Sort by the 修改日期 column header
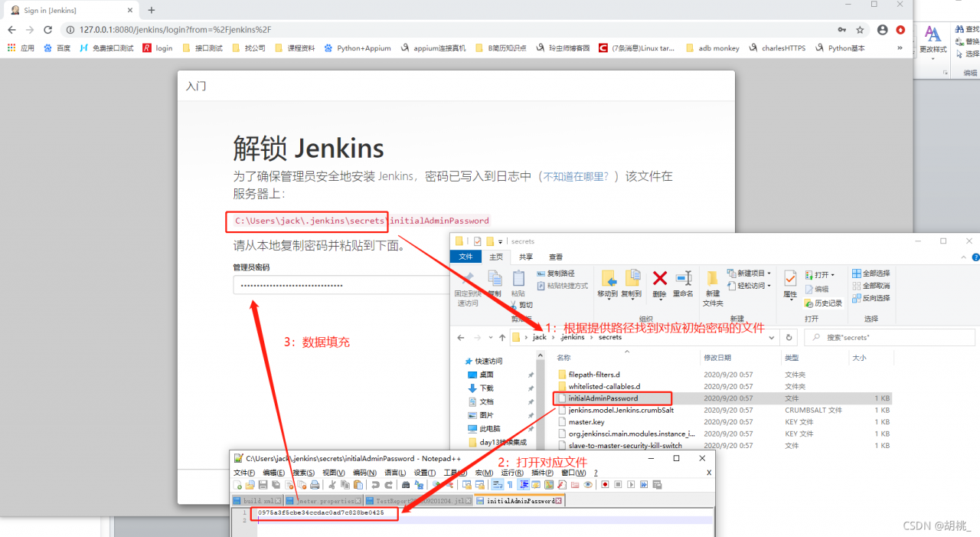 pos(717,358)
